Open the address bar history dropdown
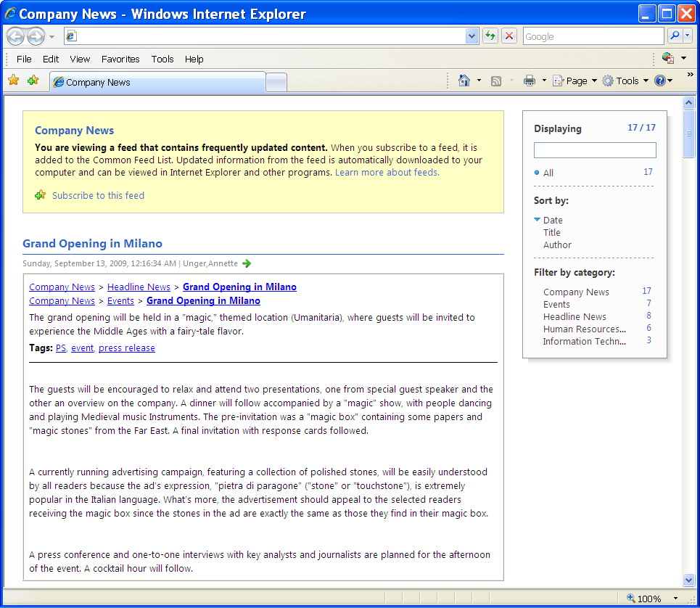The width and height of the screenshot is (700, 608). [x=472, y=35]
